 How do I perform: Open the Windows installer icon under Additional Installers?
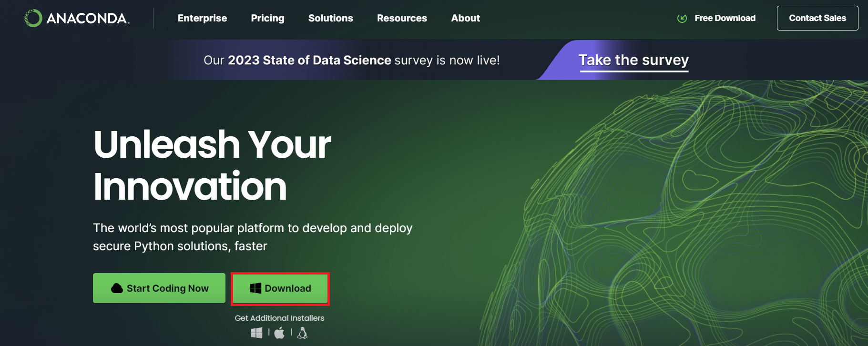point(256,333)
